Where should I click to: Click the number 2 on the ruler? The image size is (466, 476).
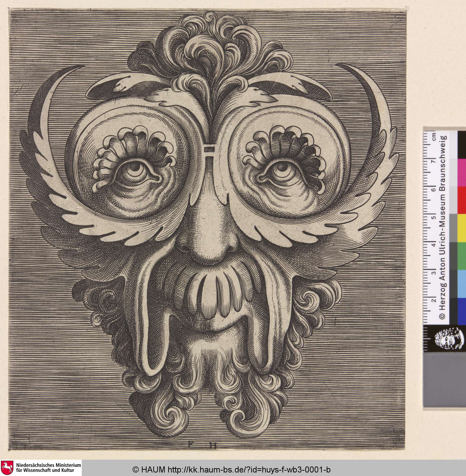point(434,301)
